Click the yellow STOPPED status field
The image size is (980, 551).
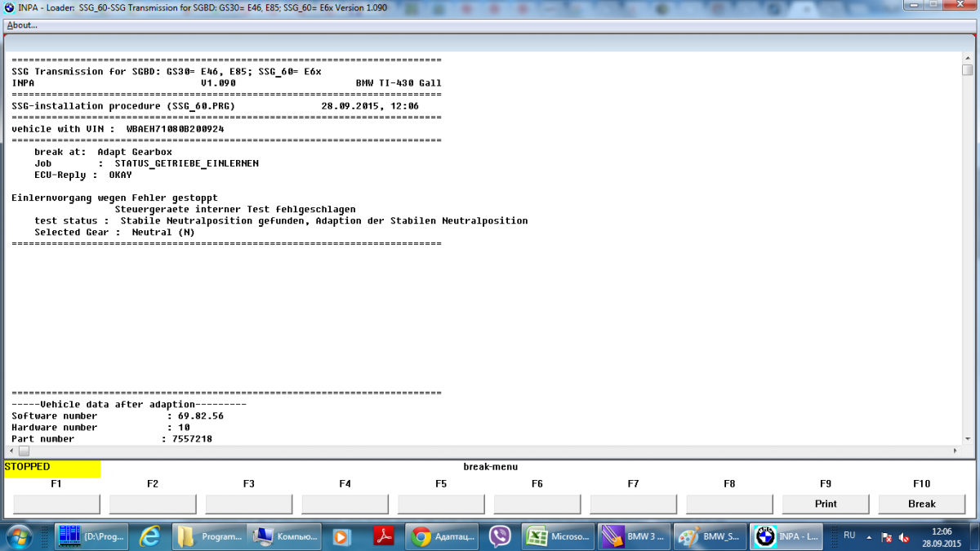click(52, 468)
